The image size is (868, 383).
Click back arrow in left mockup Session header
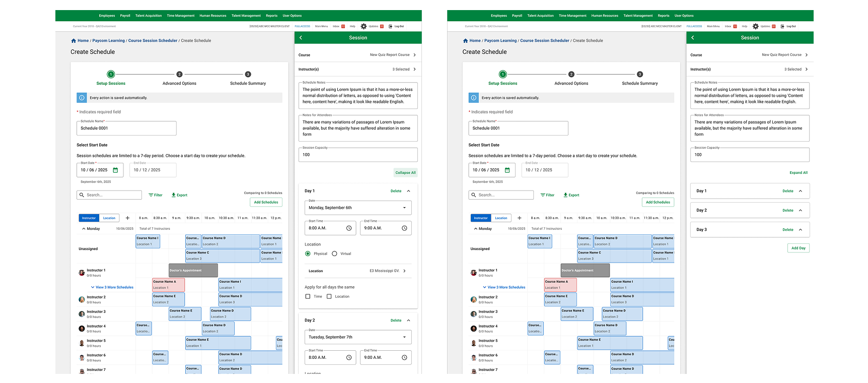point(301,38)
